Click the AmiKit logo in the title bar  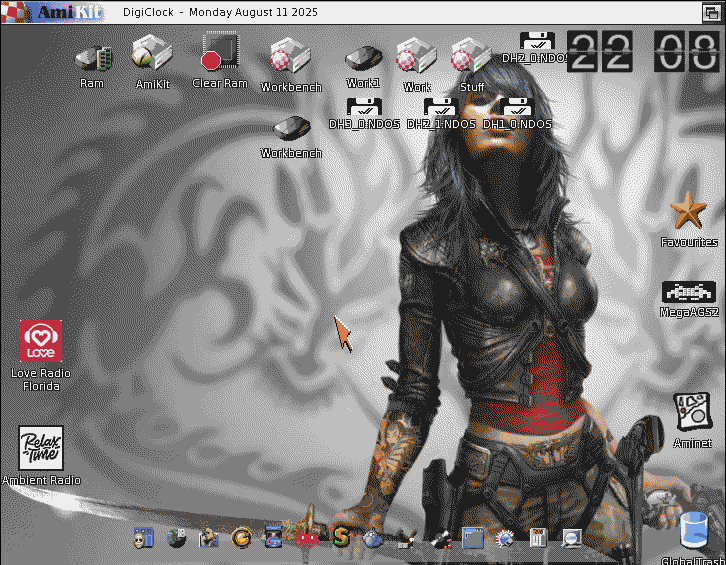pos(52,12)
